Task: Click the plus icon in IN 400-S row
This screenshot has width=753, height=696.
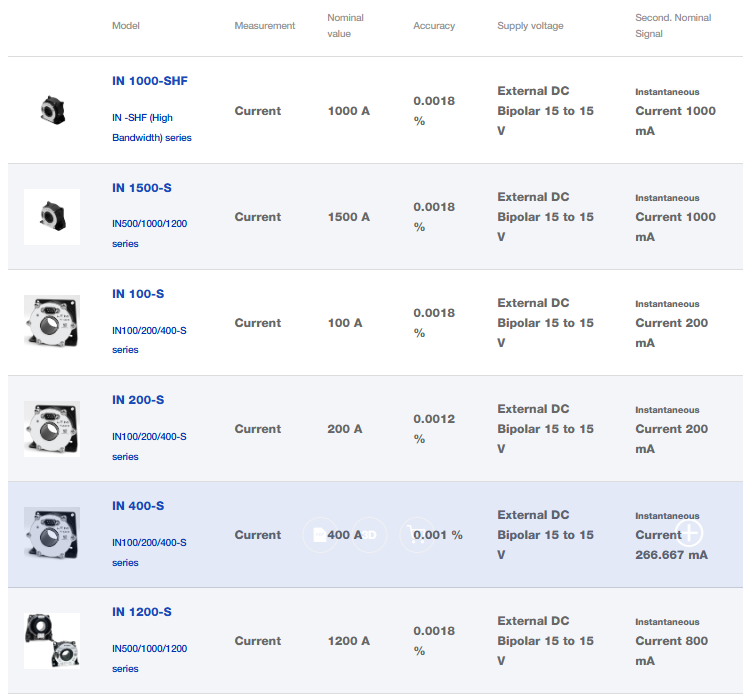Action: point(690,533)
